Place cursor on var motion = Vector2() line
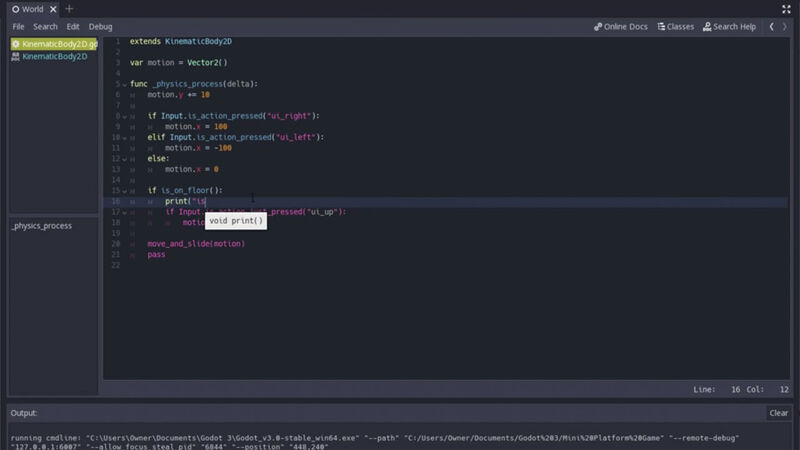The width and height of the screenshot is (800, 450). (x=179, y=63)
